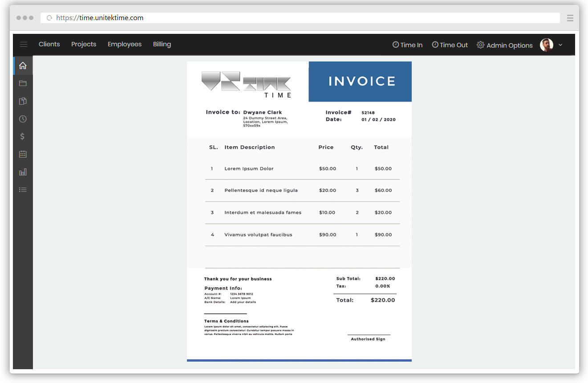Select Employees in the top navigation
Image resolution: width=588 pixels, height=383 pixels.
tap(125, 44)
